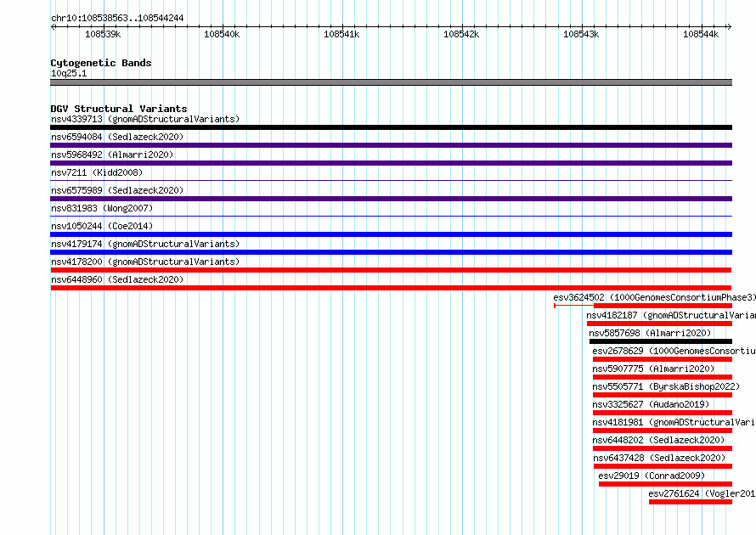Open nsv4181981 gnomADStructuralVariants label

coord(674,422)
